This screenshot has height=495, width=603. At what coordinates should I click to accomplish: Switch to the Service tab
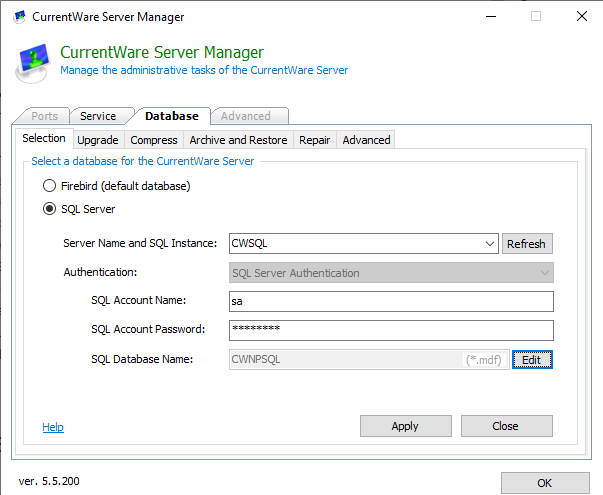pos(98,116)
